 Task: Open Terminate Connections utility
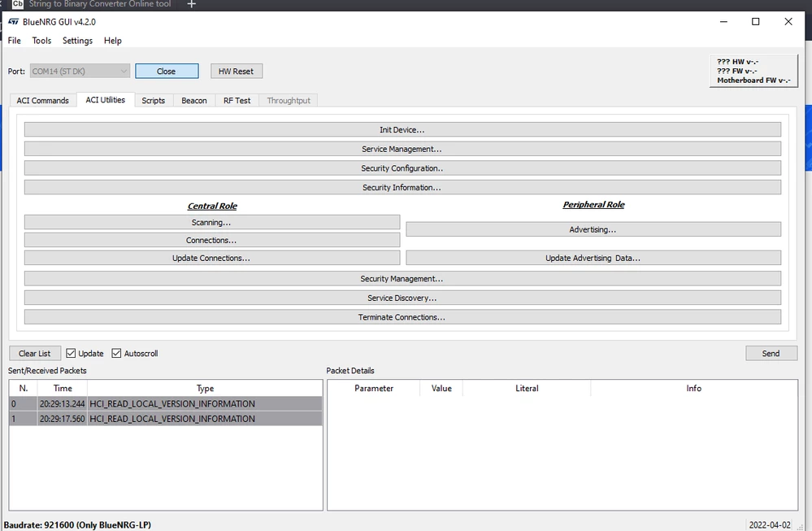tap(402, 316)
